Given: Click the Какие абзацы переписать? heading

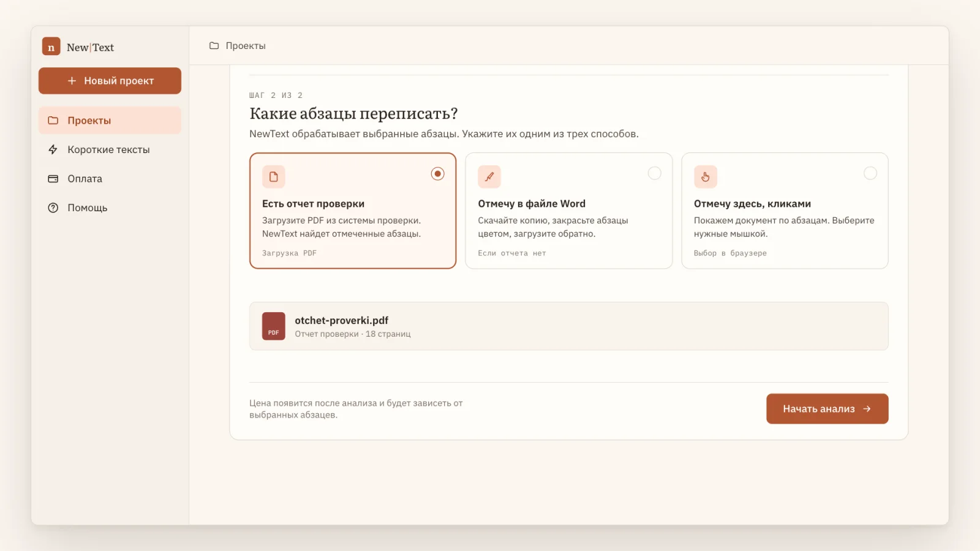Looking at the screenshot, I should coord(353,114).
